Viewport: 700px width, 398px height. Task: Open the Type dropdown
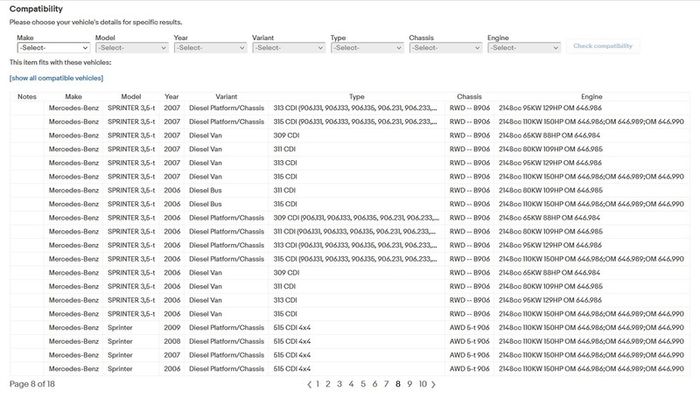(367, 48)
